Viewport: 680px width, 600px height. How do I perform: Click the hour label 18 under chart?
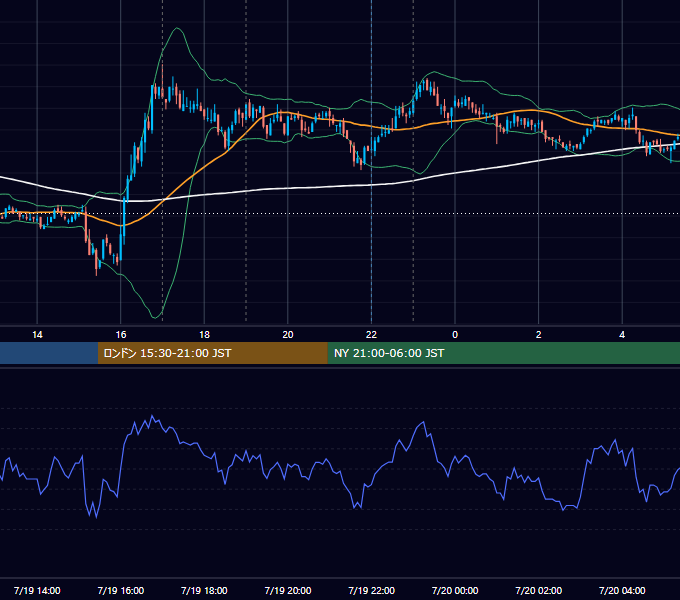[204, 335]
